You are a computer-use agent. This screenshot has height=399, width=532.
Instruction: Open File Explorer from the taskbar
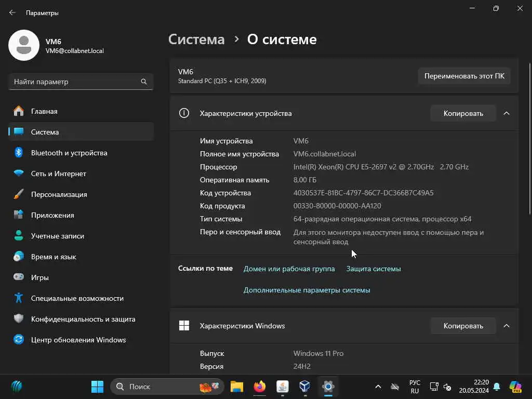(237, 387)
